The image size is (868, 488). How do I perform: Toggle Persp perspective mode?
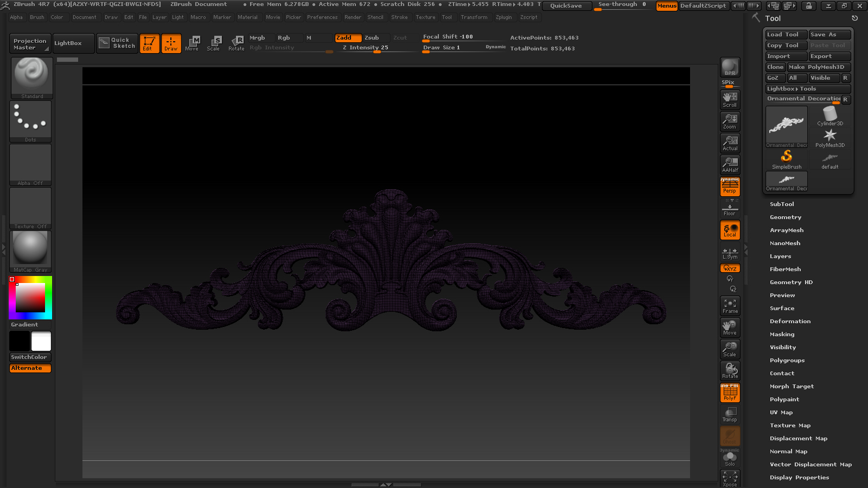pyautogui.click(x=730, y=187)
